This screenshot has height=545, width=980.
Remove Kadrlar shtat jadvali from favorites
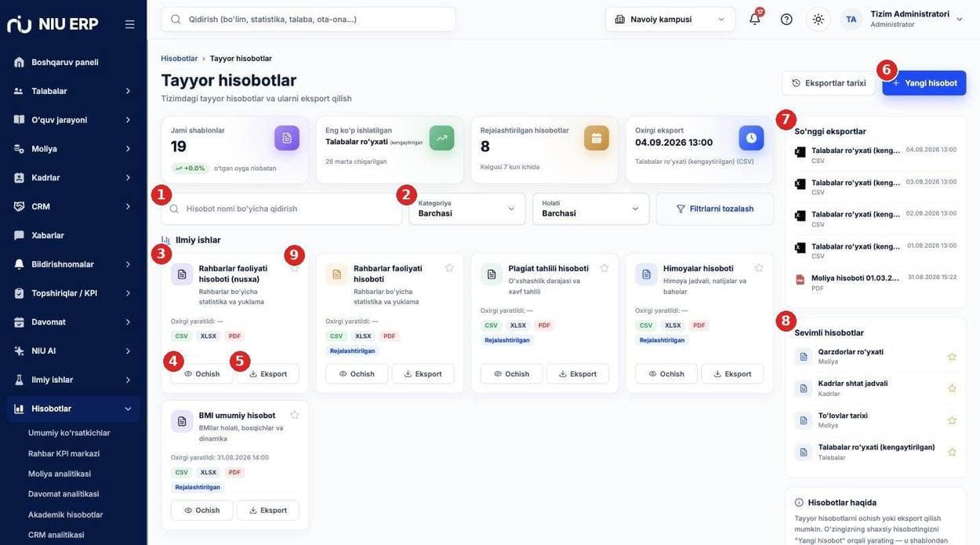953,388
